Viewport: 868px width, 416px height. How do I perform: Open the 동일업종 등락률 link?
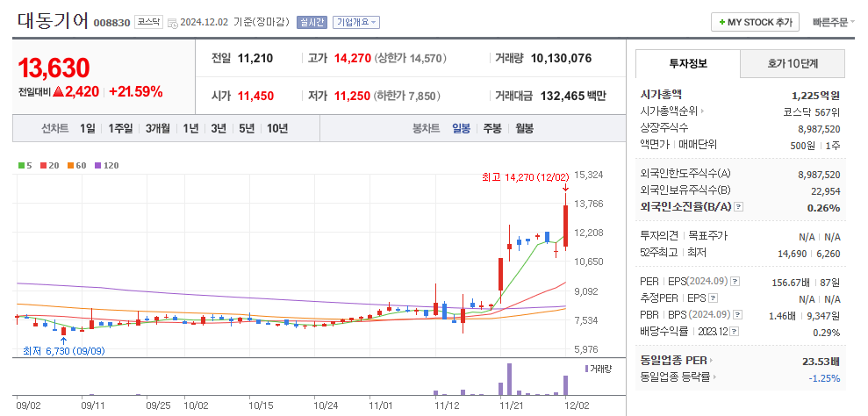(x=676, y=377)
